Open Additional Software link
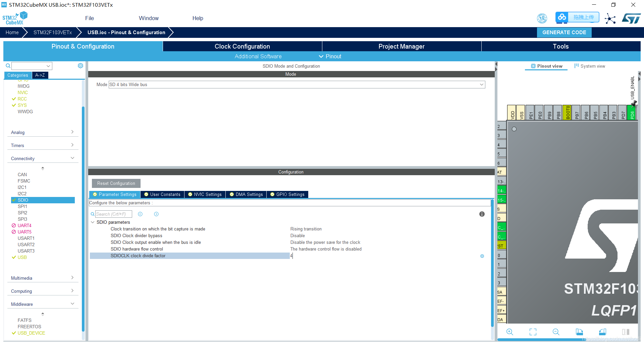This screenshot has width=644, height=345. point(258,56)
